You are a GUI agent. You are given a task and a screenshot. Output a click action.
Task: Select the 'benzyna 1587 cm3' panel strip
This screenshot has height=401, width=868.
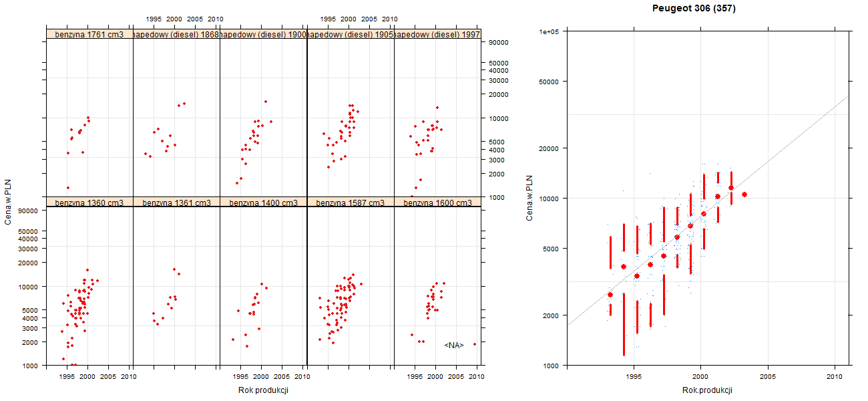click(x=351, y=202)
